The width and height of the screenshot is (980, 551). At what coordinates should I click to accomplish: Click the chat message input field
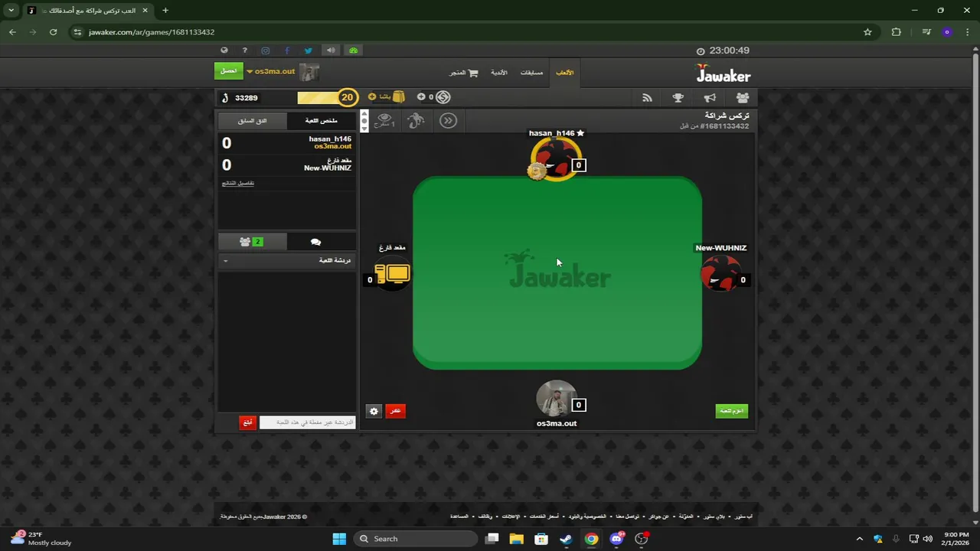tap(307, 422)
